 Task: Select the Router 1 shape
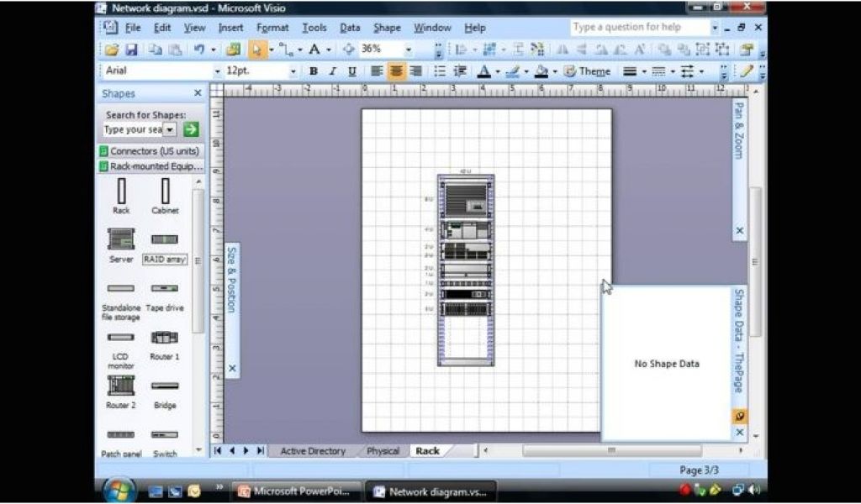click(x=165, y=345)
